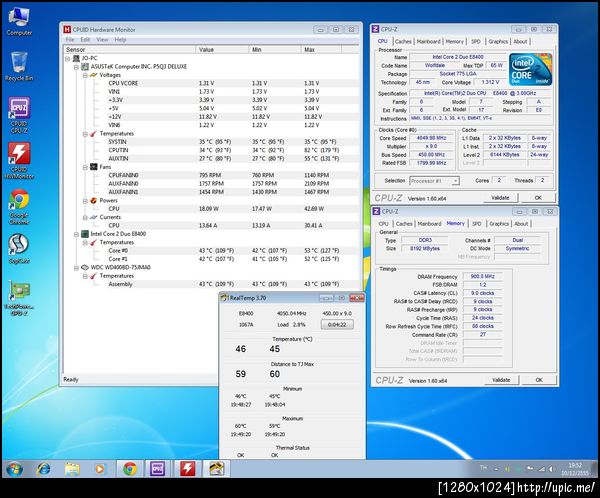Screen dimensions: 600x498
Task: Select the CPUFANIN0 fan row
Action: (x=211, y=175)
